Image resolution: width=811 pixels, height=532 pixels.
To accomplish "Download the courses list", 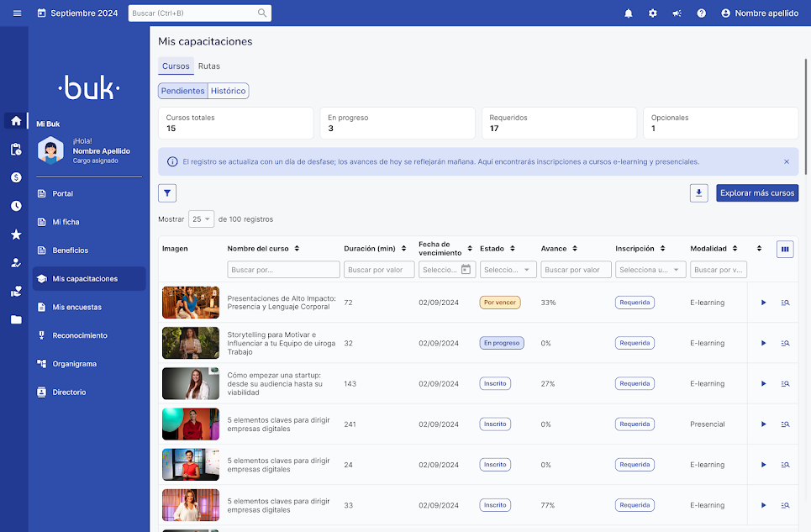I will (x=698, y=193).
